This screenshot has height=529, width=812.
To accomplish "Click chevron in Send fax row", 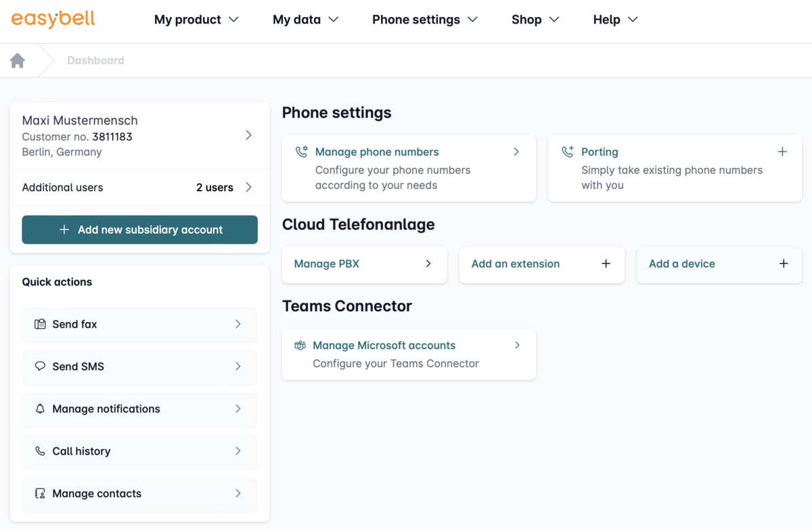I will tap(238, 324).
